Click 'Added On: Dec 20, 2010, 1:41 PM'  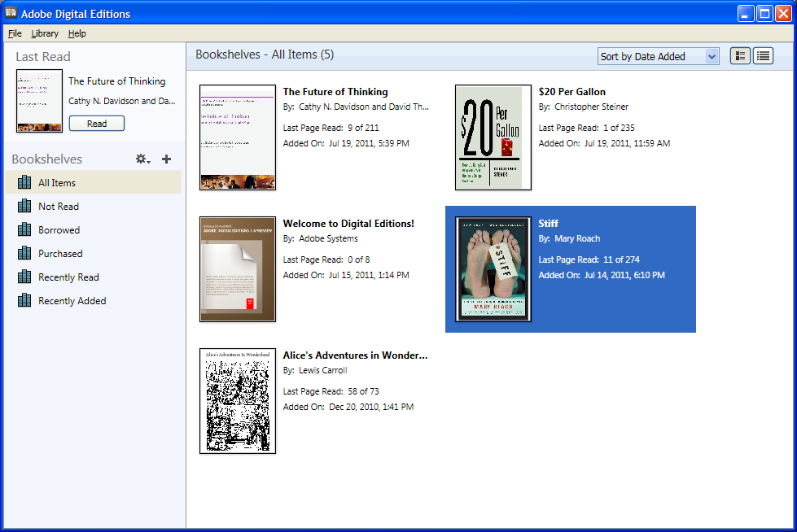348,407
